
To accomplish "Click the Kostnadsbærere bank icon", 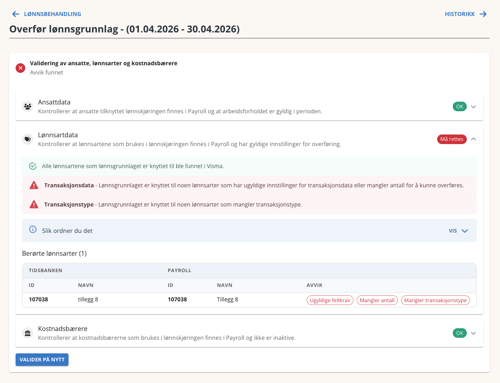I will point(28,333).
